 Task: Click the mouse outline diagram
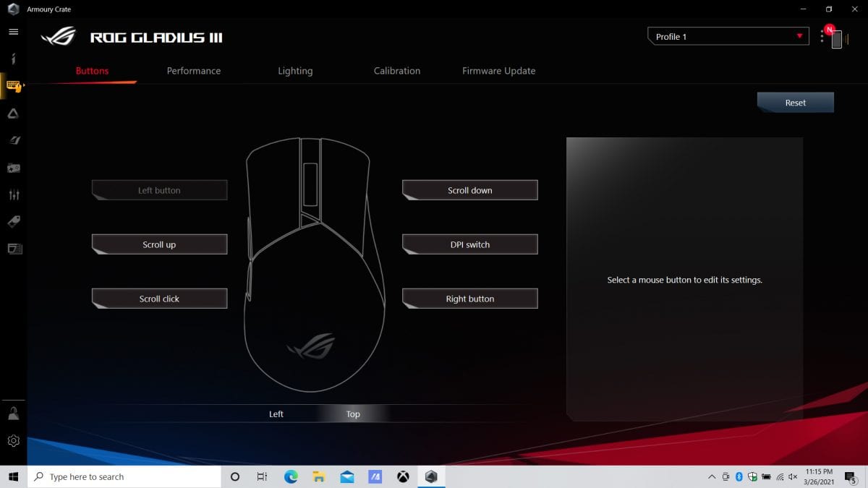[x=315, y=264]
